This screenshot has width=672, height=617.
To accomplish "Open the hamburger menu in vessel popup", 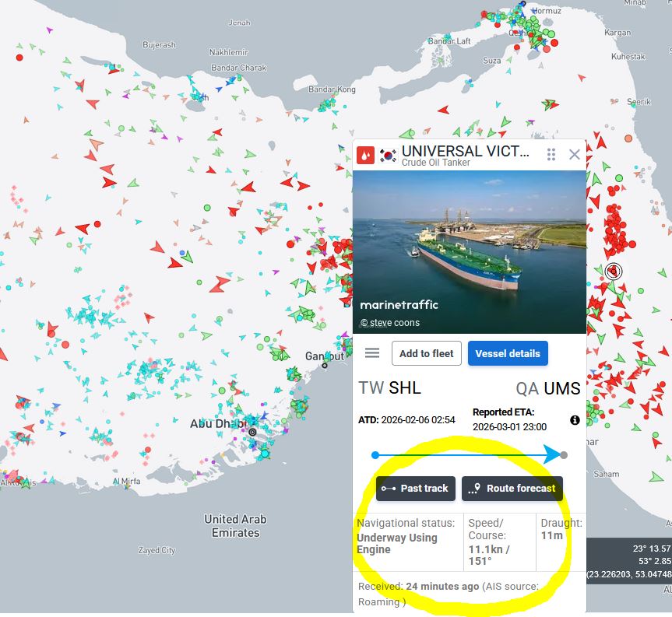I will pyautogui.click(x=372, y=353).
